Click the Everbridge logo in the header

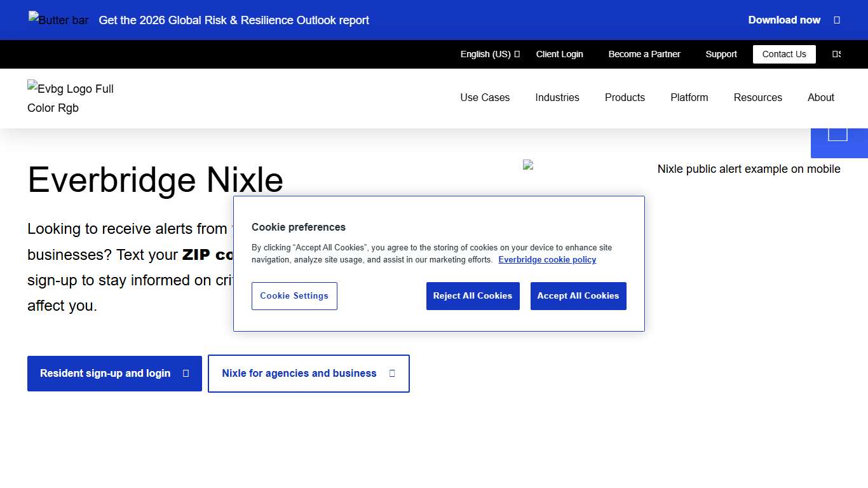coord(70,98)
